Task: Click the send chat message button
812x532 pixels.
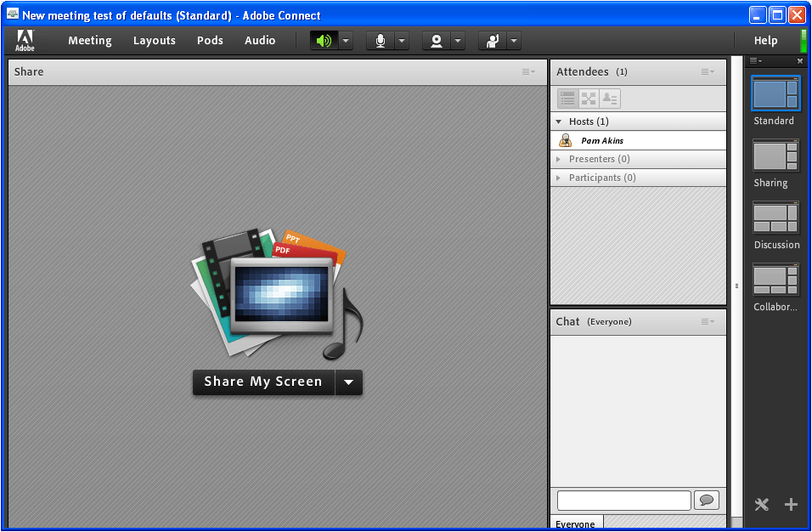Action: 707,501
